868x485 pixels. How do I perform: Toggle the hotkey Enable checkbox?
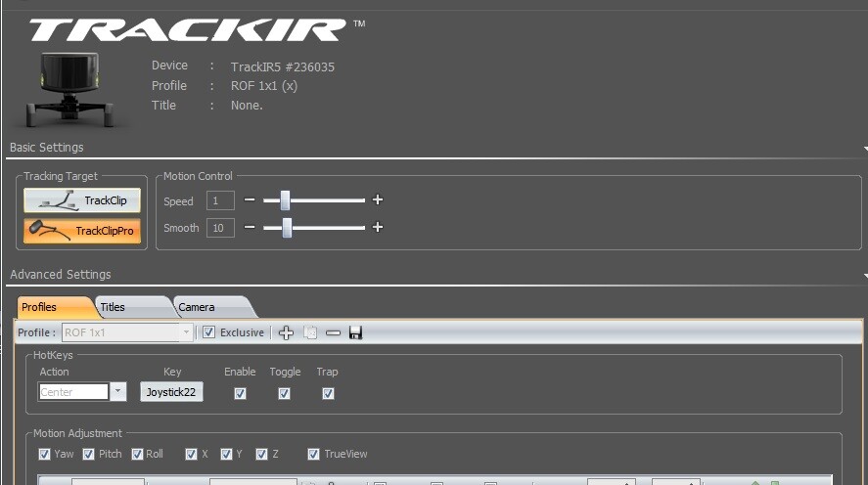click(x=240, y=393)
